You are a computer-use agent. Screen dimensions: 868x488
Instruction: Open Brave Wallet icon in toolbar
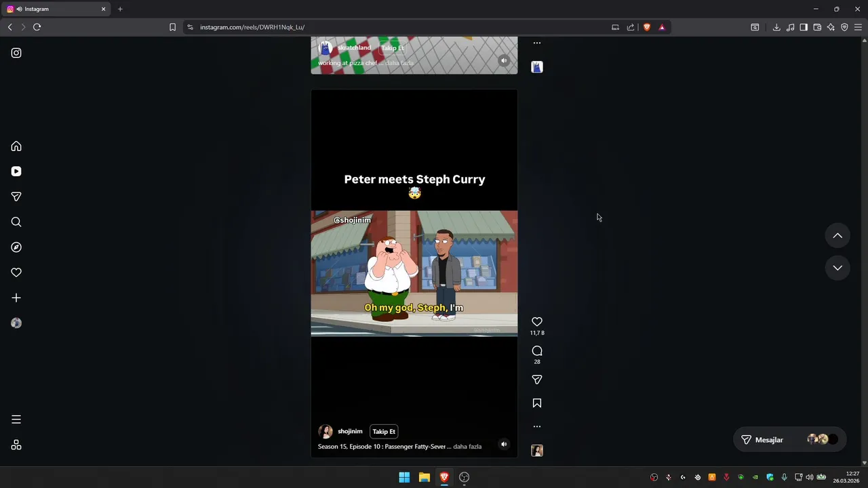(817, 27)
